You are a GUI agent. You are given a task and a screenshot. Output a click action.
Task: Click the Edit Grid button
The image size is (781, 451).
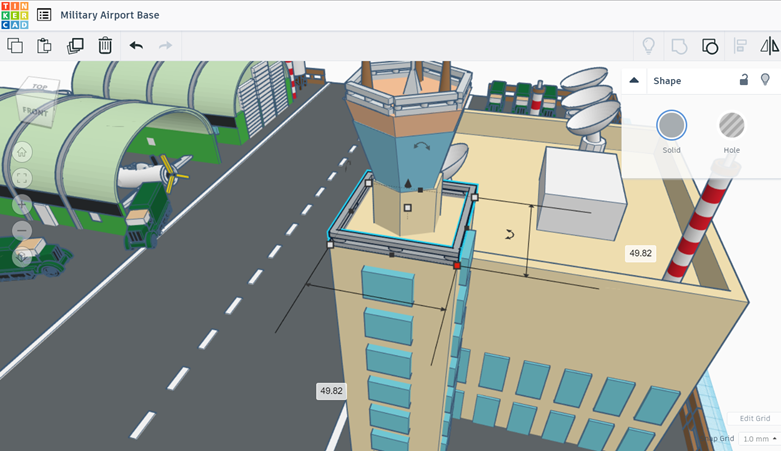coord(755,418)
